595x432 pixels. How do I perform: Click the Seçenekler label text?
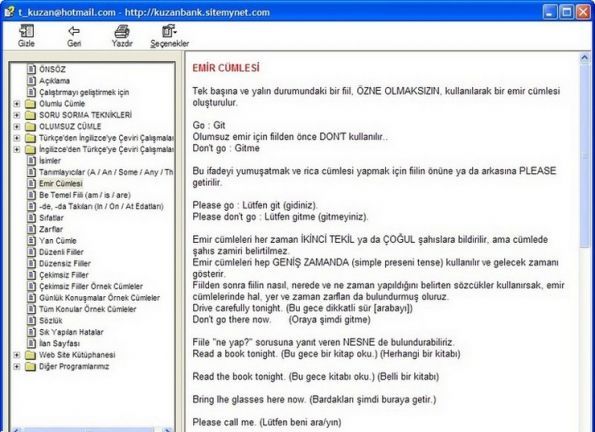pyautogui.click(x=169, y=44)
